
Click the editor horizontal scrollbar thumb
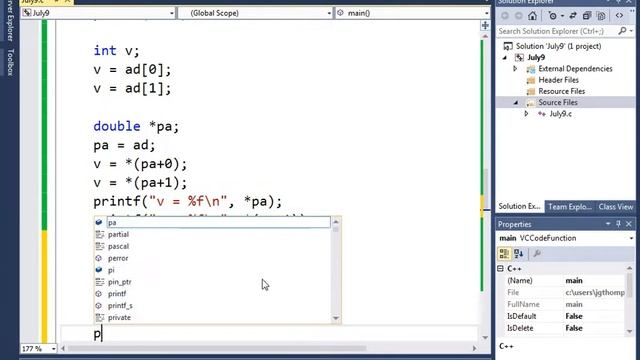coord(217,349)
